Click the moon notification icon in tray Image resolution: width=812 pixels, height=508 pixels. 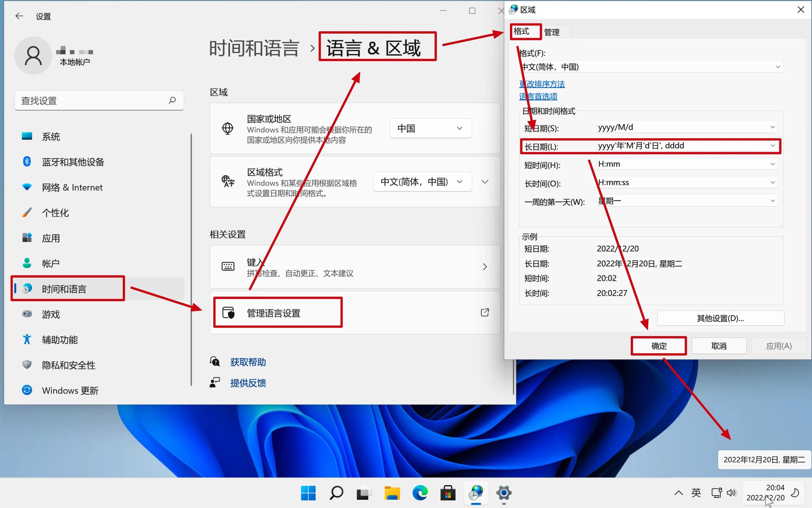[795, 493]
